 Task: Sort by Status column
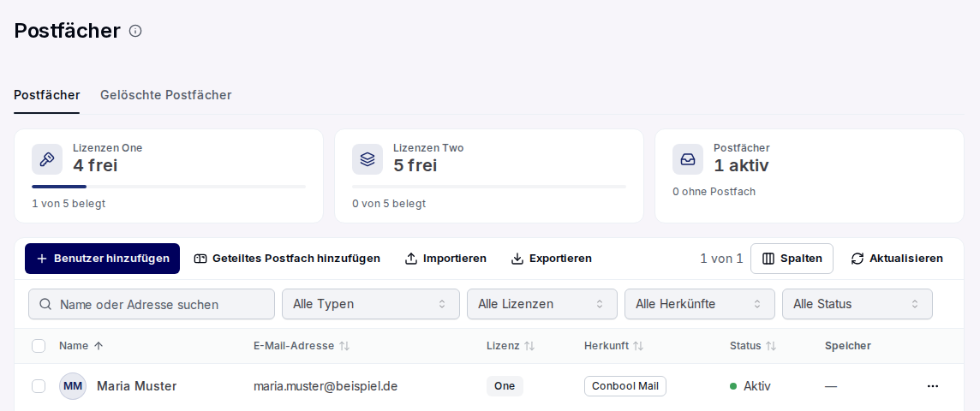pos(771,345)
